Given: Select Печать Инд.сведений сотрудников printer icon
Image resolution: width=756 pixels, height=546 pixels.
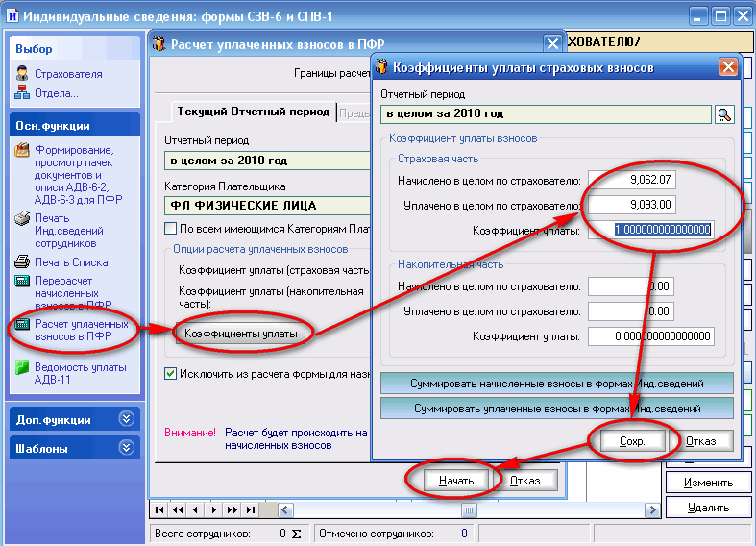Looking at the screenshot, I should point(22,218).
